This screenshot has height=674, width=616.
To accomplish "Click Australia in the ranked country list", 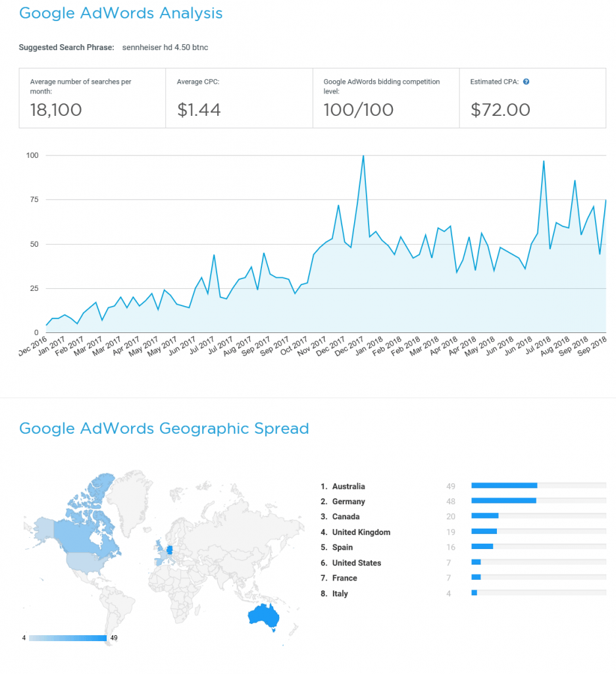I will coord(349,486).
